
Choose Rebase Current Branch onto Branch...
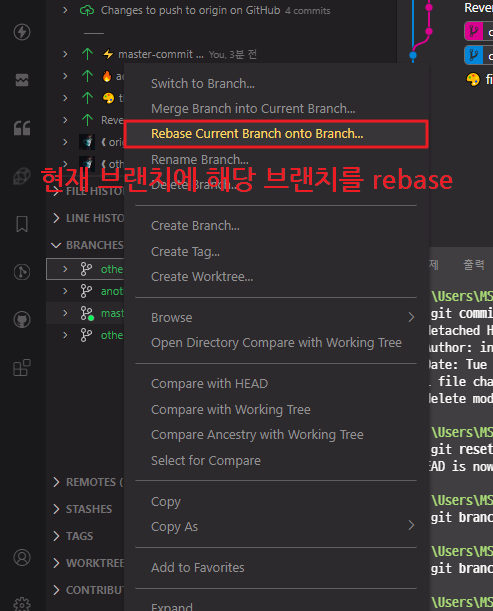(276, 134)
